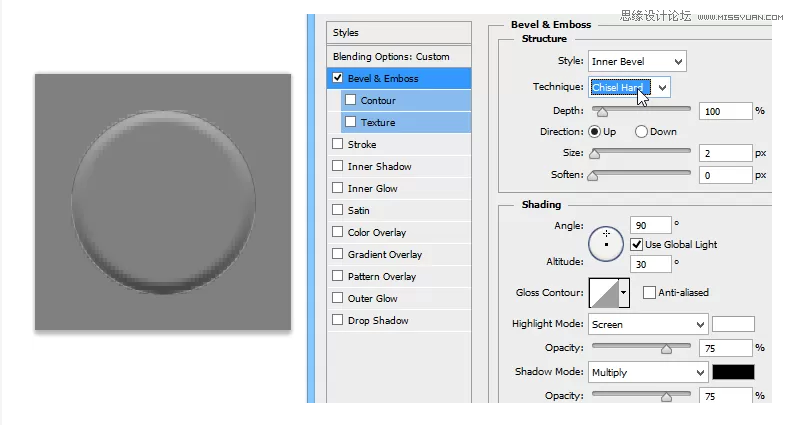
Task: Click the Angle light direction dial
Action: coord(606,242)
